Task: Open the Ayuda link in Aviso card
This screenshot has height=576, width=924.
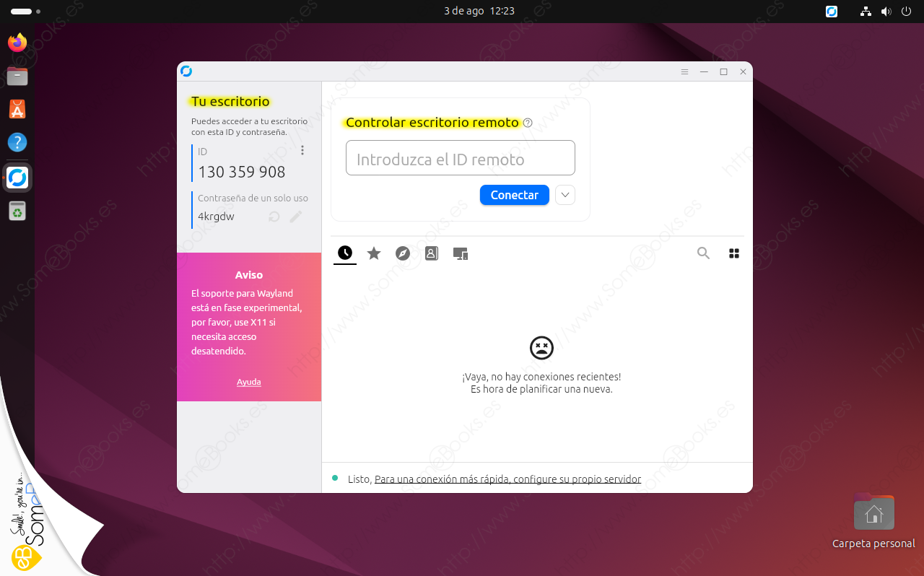Action: (249, 382)
